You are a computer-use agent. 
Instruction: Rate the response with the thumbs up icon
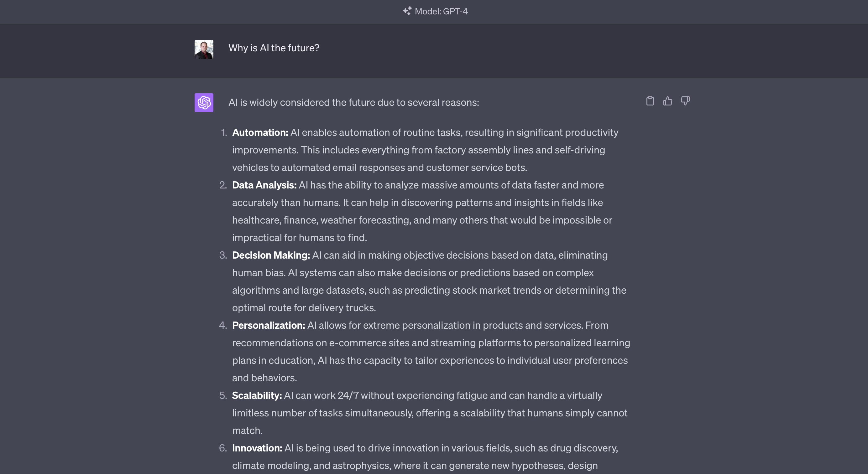point(668,101)
